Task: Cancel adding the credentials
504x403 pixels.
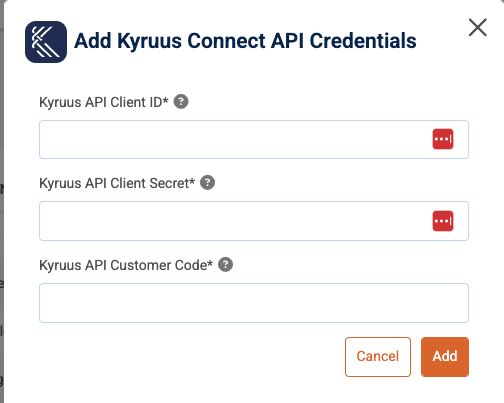Action: point(378,357)
